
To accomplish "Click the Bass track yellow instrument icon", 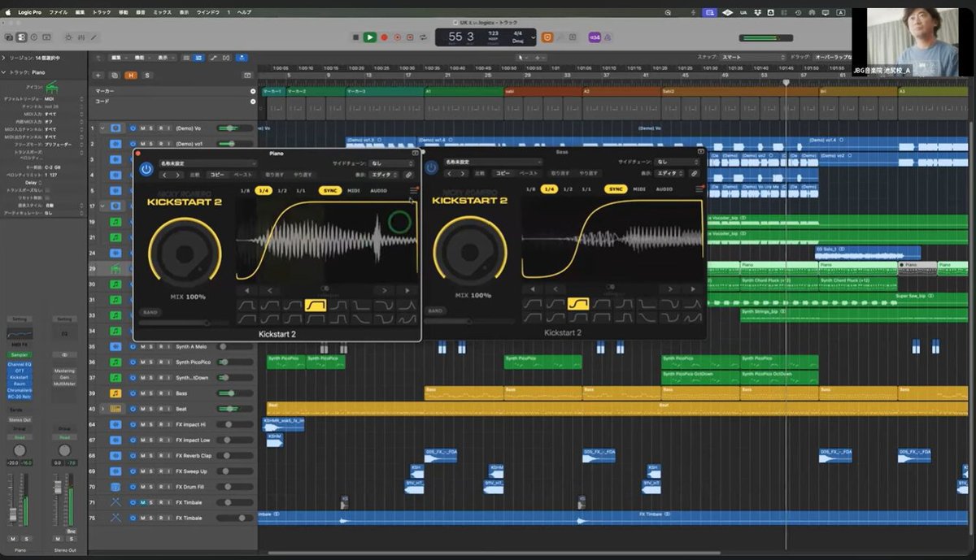I will pos(115,394).
